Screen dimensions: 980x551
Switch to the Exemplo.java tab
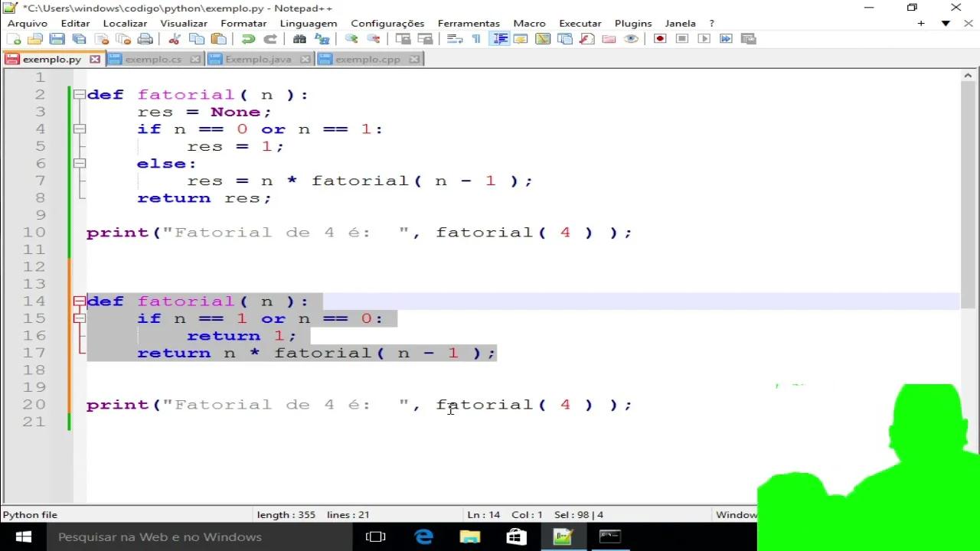pos(258,59)
